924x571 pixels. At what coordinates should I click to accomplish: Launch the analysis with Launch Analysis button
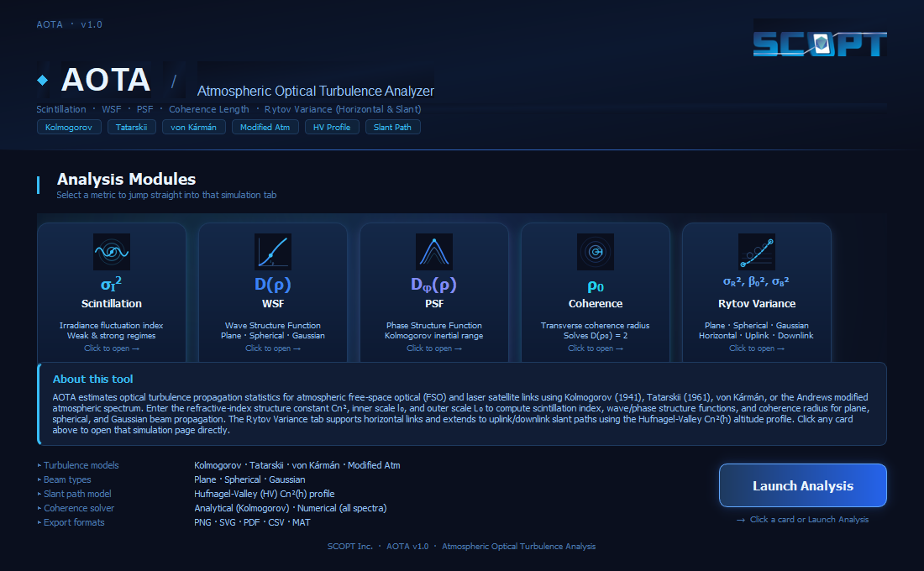click(802, 485)
